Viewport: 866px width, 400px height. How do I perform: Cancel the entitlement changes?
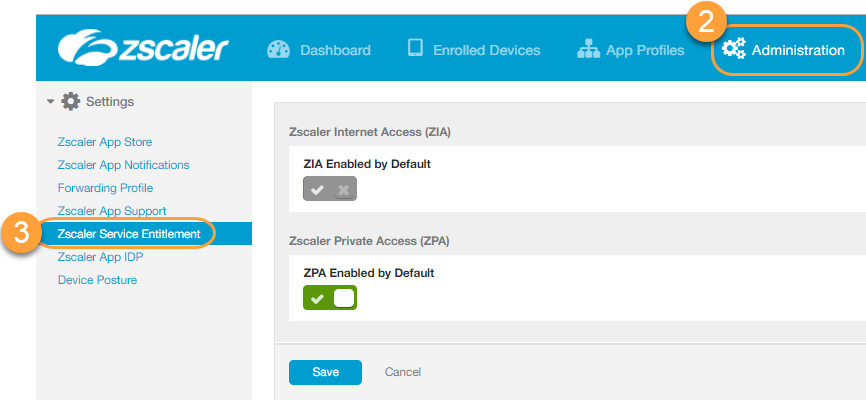pyautogui.click(x=403, y=372)
